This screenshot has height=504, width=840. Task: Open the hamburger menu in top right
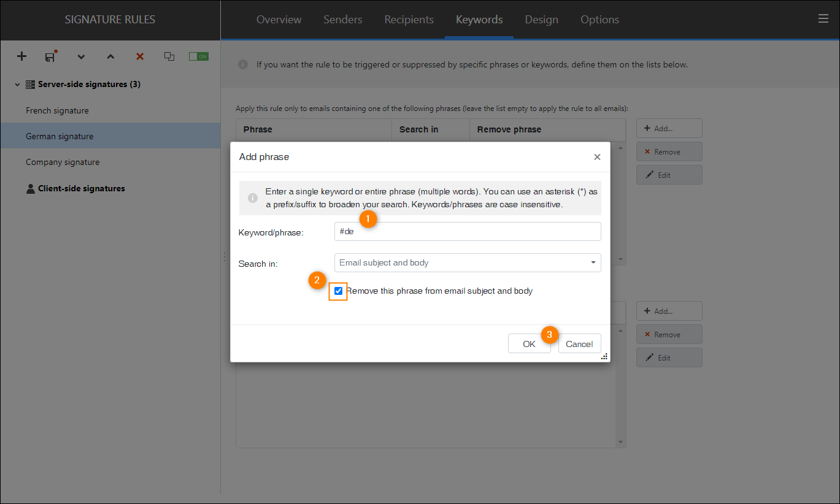tap(823, 18)
